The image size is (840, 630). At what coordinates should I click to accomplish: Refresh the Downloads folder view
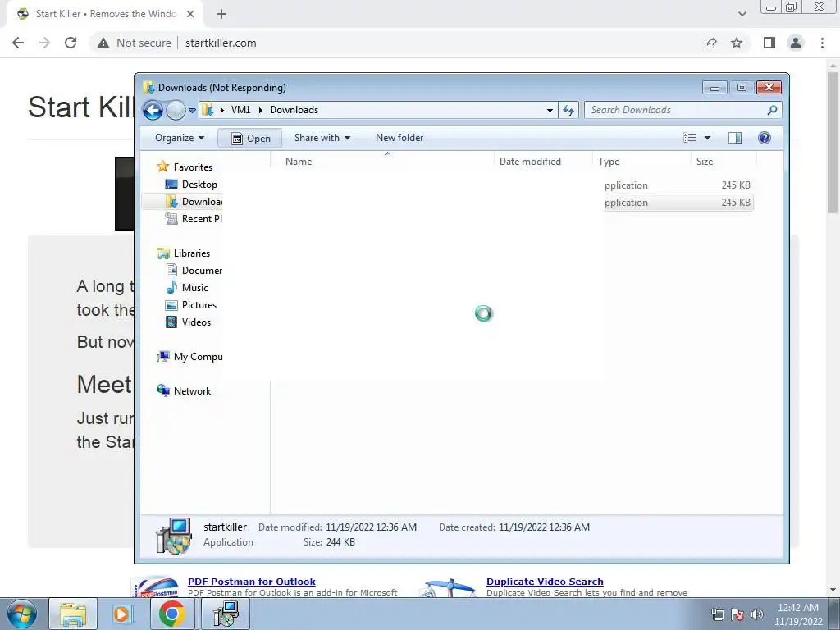(568, 111)
